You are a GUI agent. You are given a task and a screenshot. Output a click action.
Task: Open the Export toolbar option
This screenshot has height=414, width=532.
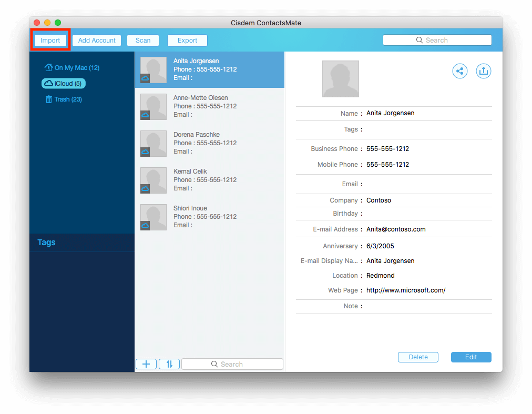pyautogui.click(x=187, y=41)
